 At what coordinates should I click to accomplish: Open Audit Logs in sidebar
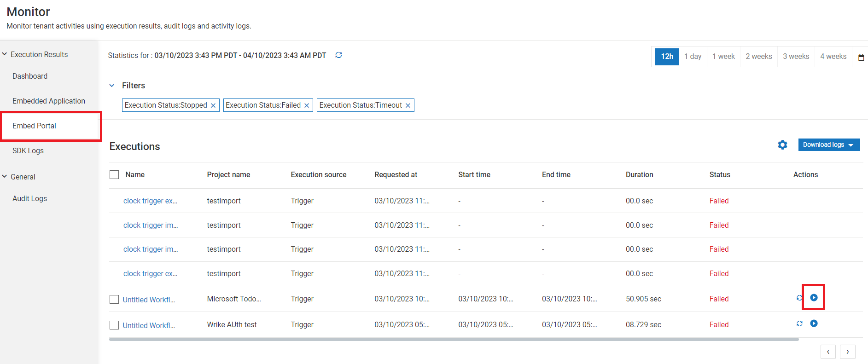pos(29,199)
